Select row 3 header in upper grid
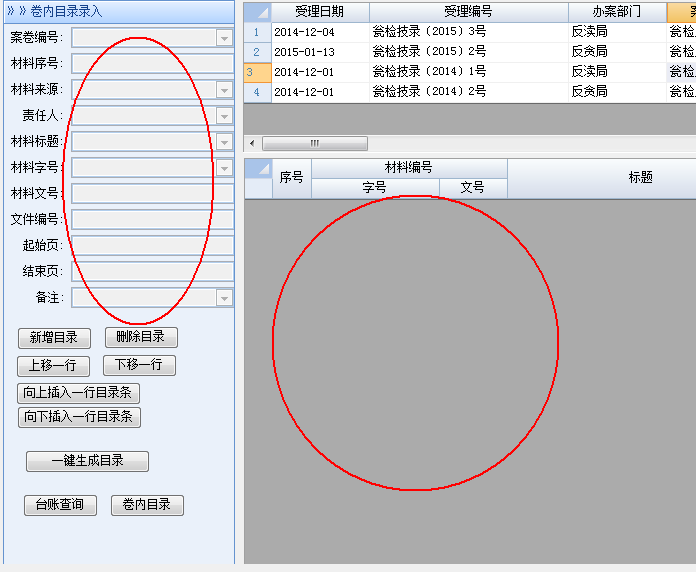This screenshot has height=572, width=696. tap(256, 72)
